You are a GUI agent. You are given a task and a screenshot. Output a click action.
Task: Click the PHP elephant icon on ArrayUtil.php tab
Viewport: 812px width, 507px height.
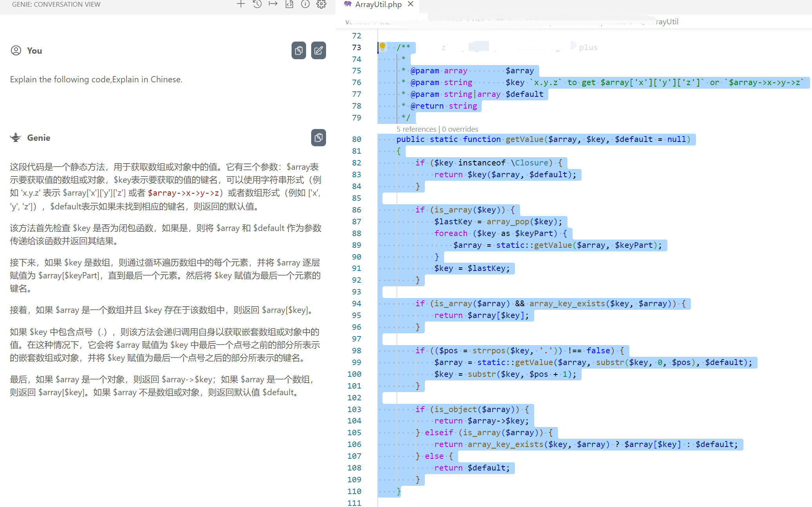point(348,4)
